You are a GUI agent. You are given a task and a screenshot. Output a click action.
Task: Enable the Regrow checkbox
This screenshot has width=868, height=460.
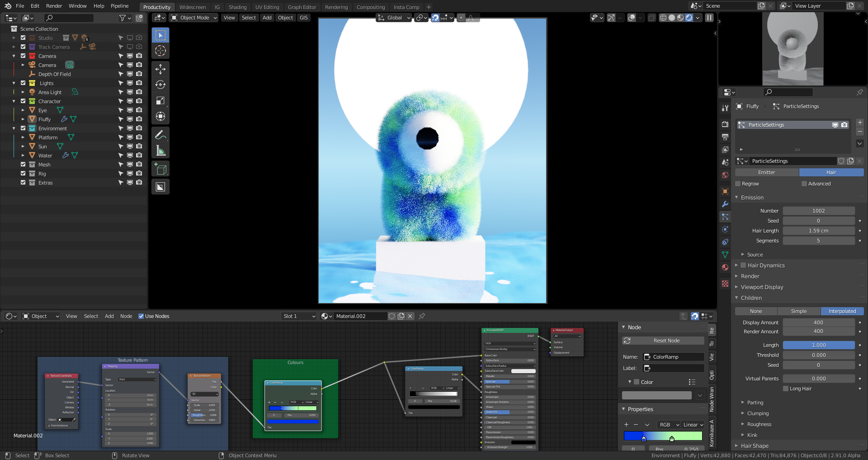click(738, 184)
